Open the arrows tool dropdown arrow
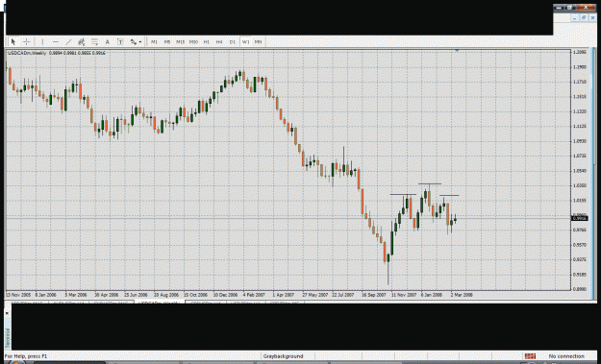 click(140, 41)
